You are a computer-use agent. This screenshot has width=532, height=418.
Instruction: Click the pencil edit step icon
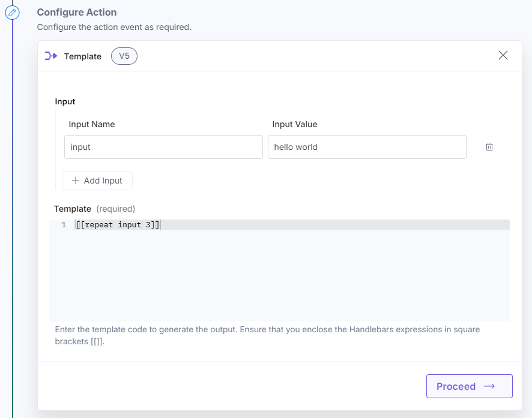(x=12, y=12)
